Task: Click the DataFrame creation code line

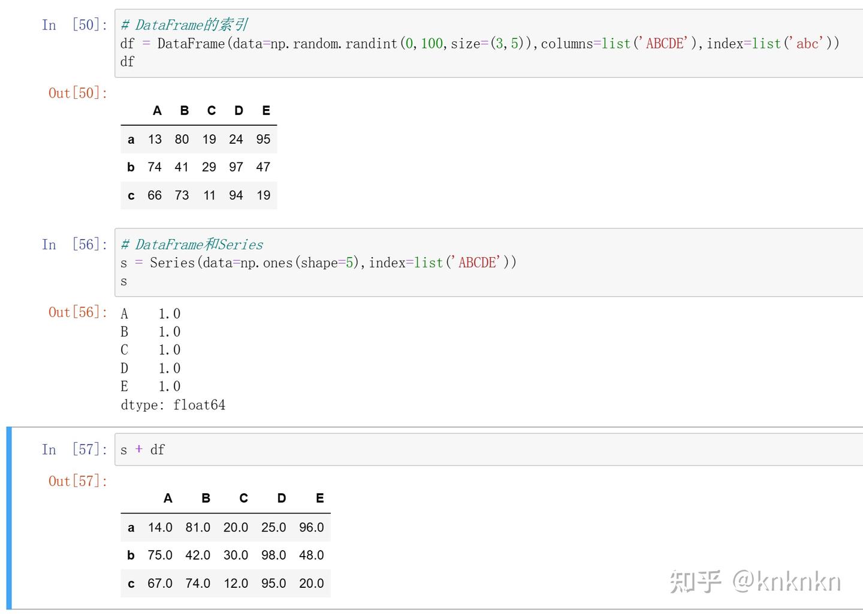Action: pyautogui.click(x=479, y=44)
